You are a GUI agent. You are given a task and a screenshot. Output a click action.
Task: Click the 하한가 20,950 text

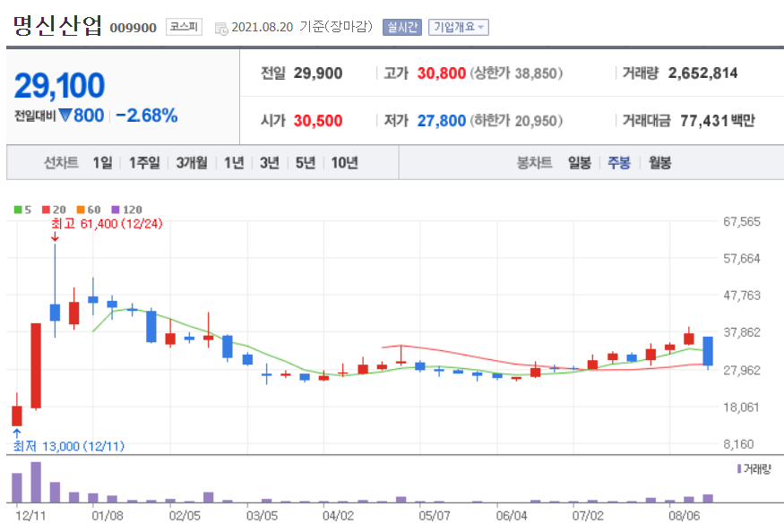tap(516, 121)
